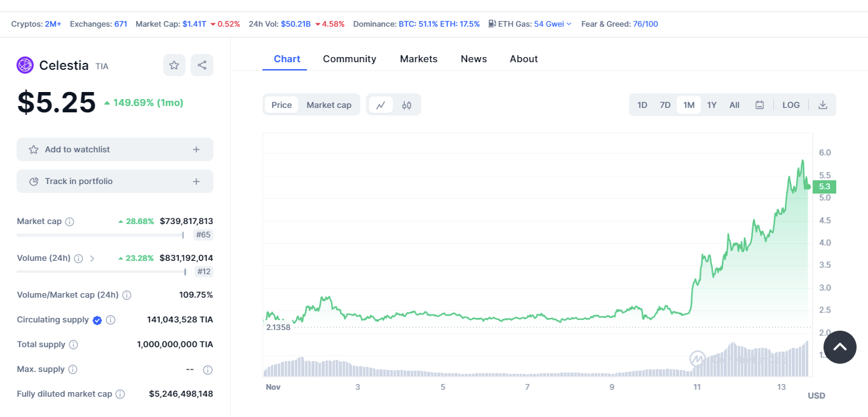The width and height of the screenshot is (868, 417).
Task: Click the pie icon in Track in portfolio
Action: pyautogui.click(x=34, y=182)
